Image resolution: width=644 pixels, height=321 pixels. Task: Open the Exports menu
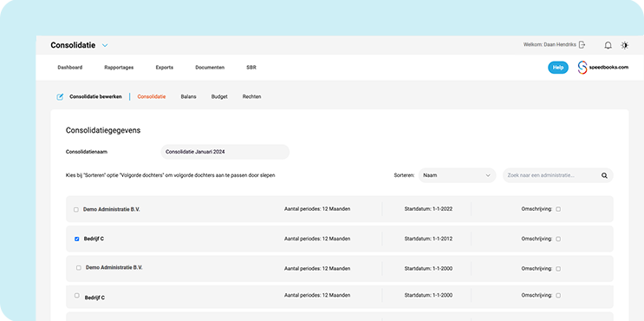[x=165, y=68]
